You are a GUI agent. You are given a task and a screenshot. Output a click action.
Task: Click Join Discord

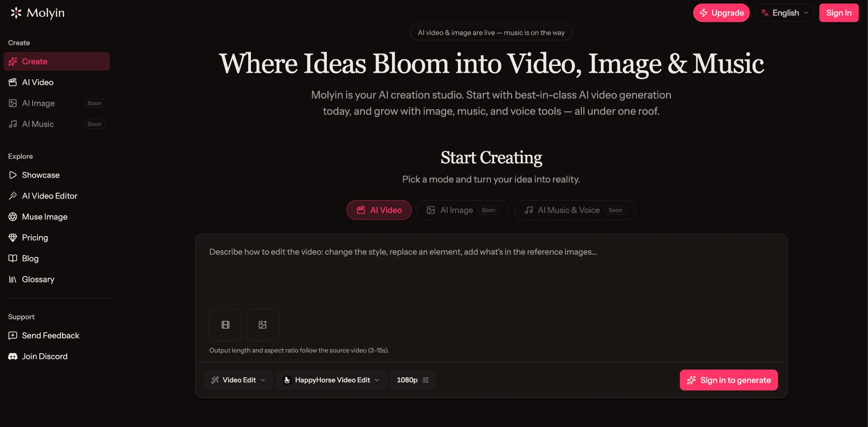[x=57, y=356]
